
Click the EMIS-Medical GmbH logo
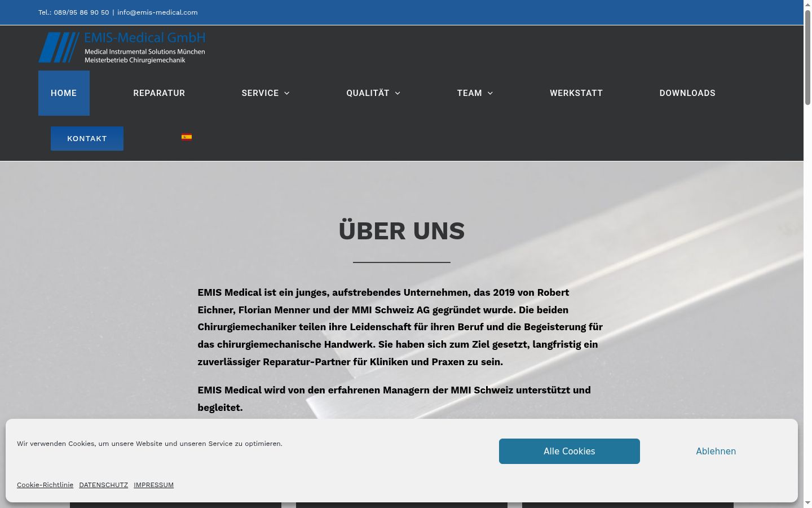point(122,47)
